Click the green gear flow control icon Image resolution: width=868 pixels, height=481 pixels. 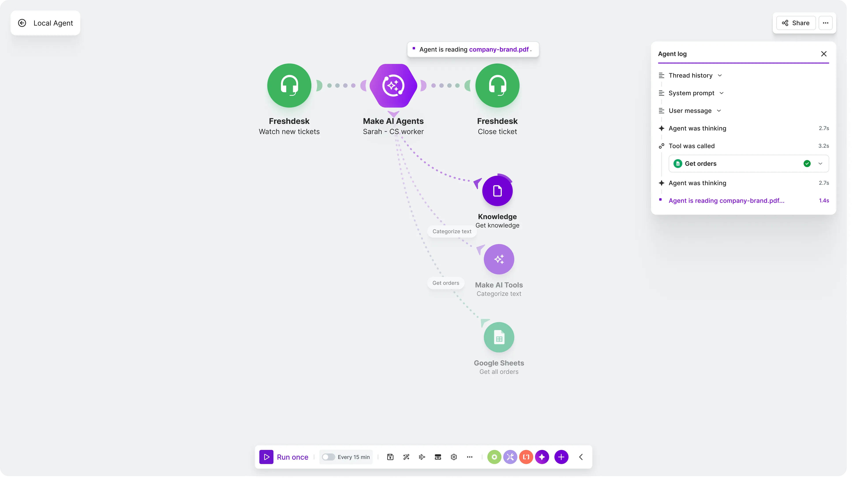(x=494, y=457)
